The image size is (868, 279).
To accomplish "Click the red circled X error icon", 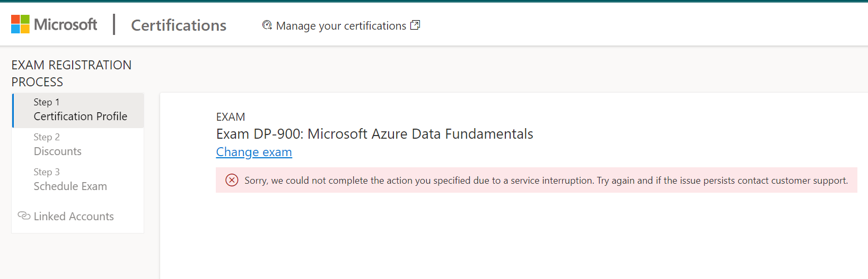I will point(232,180).
